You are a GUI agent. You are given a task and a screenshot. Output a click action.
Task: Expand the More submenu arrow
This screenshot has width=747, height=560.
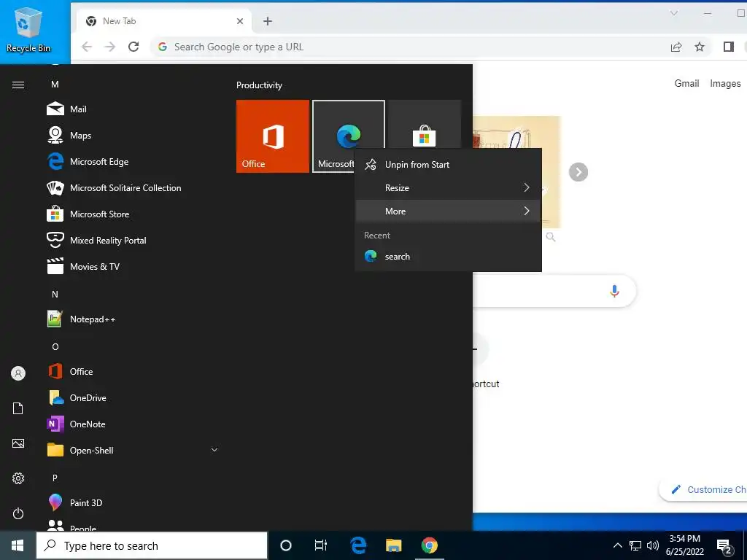pos(527,211)
